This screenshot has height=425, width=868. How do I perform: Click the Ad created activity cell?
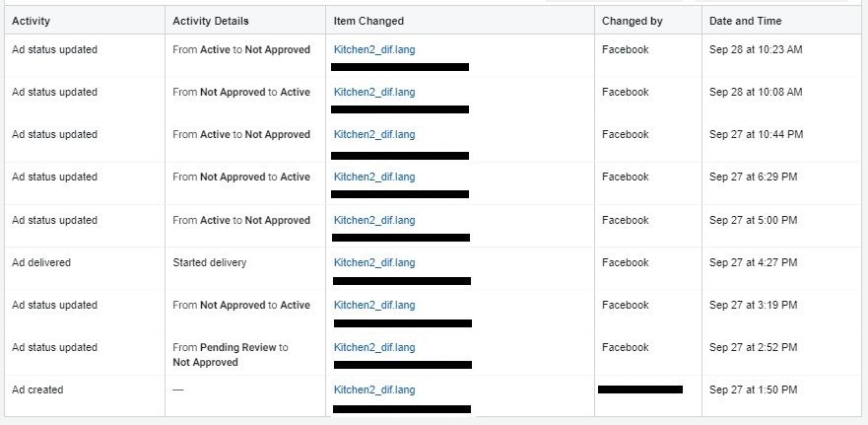pos(37,390)
